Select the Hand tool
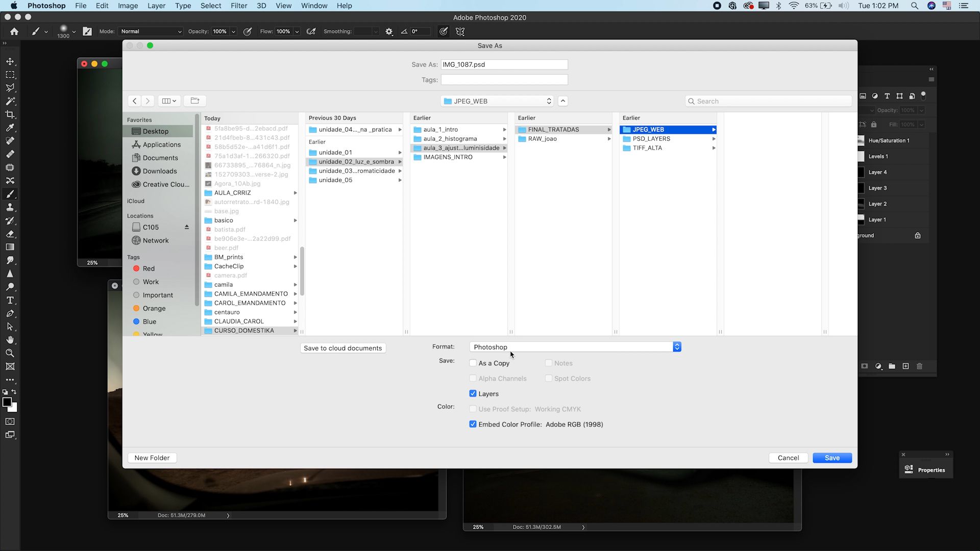Screen dimensions: 980x551 click(x=10, y=340)
